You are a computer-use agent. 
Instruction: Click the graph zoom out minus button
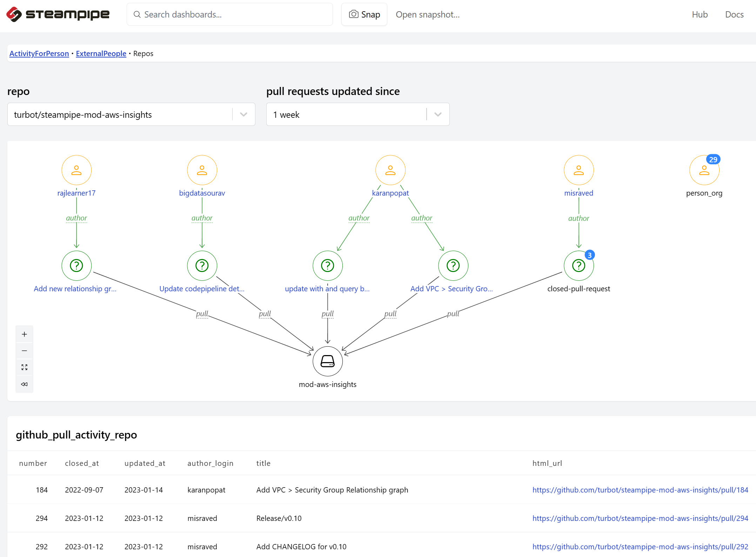(x=24, y=351)
